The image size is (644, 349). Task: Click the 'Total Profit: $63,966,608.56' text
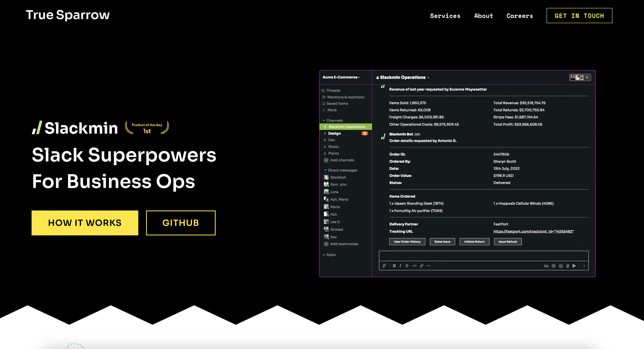click(518, 124)
